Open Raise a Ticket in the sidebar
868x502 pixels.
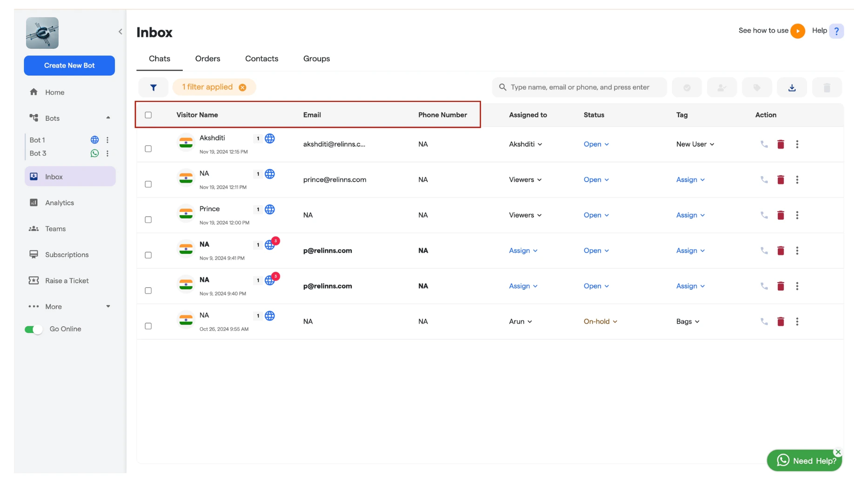click(70, 281)
